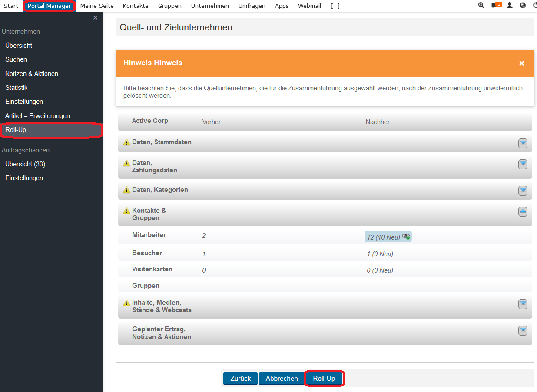Open Übersicht (33) under Auftragschancen

(x=25, y=164)
